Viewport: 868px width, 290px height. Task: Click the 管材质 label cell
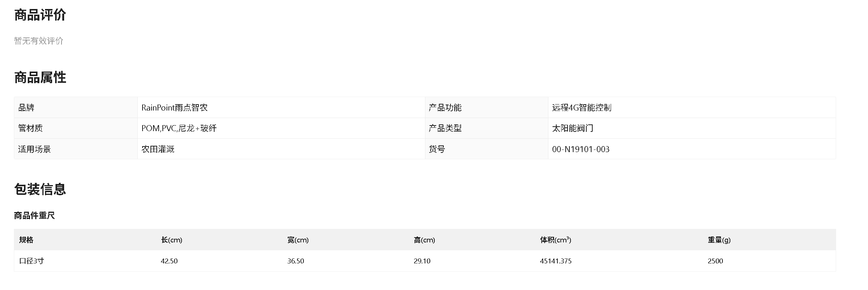click(76, 128)
